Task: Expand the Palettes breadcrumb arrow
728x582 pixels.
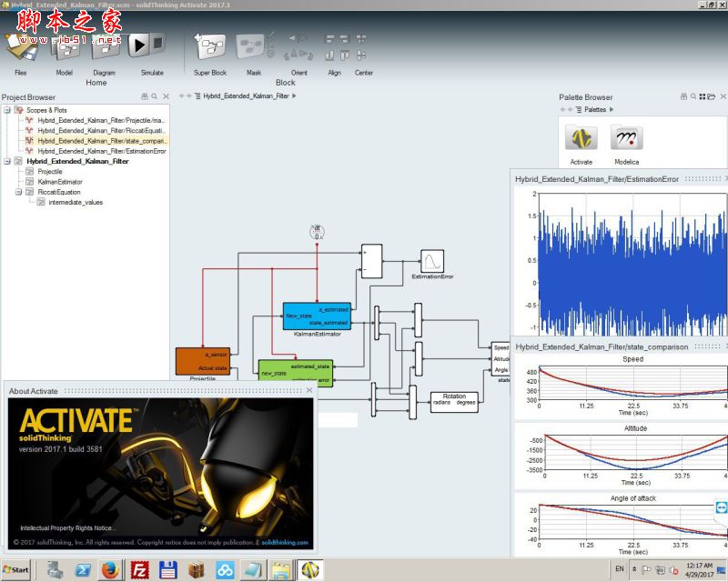Action: click(x=612, y=109)
